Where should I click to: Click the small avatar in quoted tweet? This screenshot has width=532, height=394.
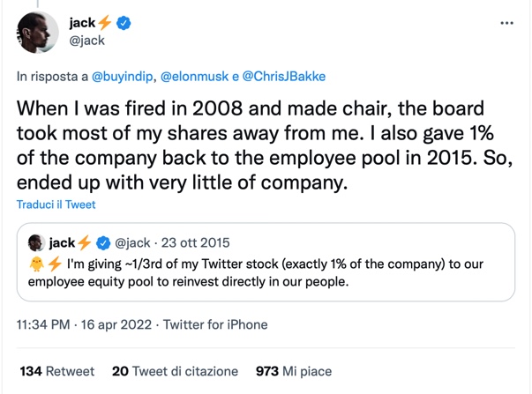(37, 242)
